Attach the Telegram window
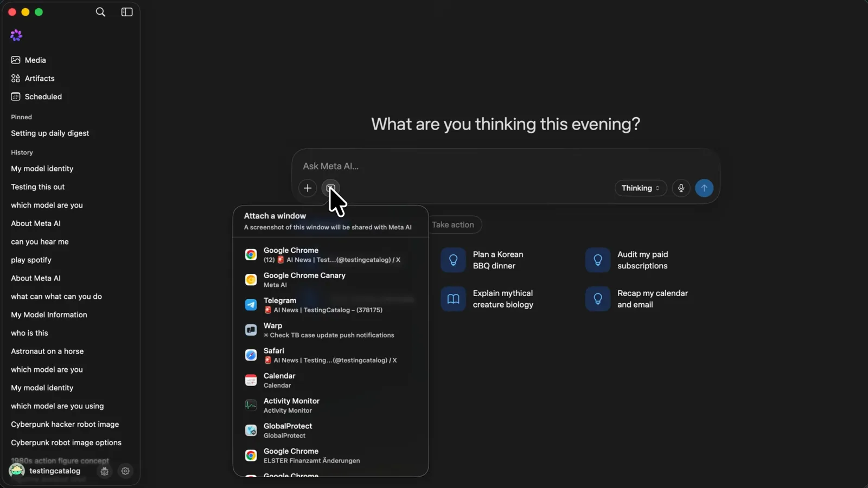This screenshot has height=488, width=868. coord(330,305)
